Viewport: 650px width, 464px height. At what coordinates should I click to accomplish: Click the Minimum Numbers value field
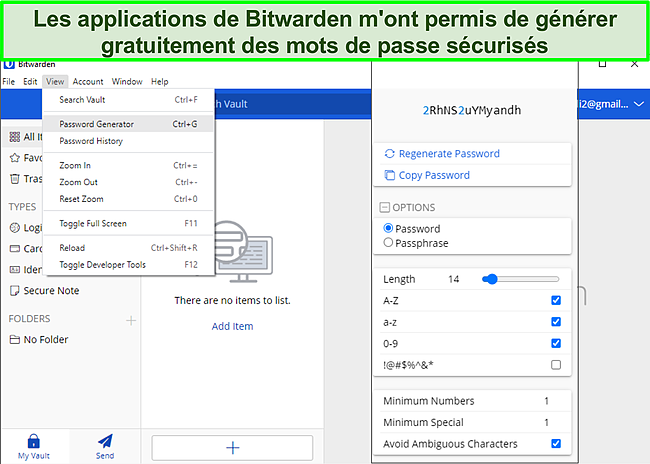pos(546,401)
